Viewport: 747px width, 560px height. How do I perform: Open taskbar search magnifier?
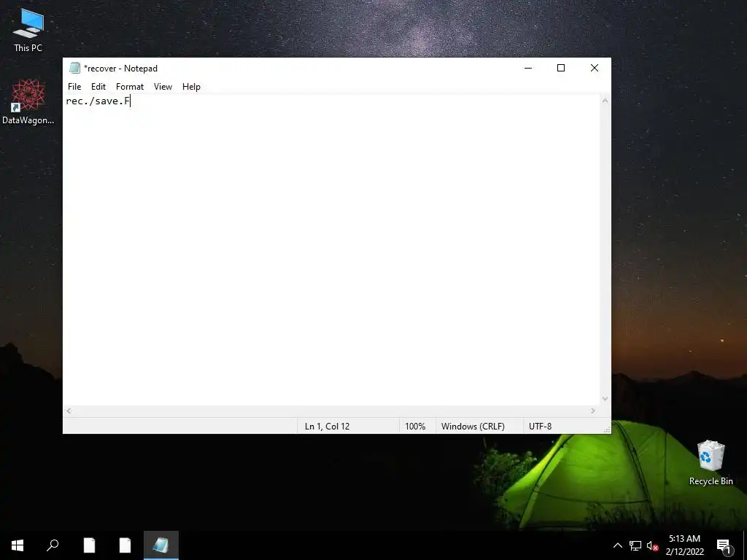pos(53,545)
